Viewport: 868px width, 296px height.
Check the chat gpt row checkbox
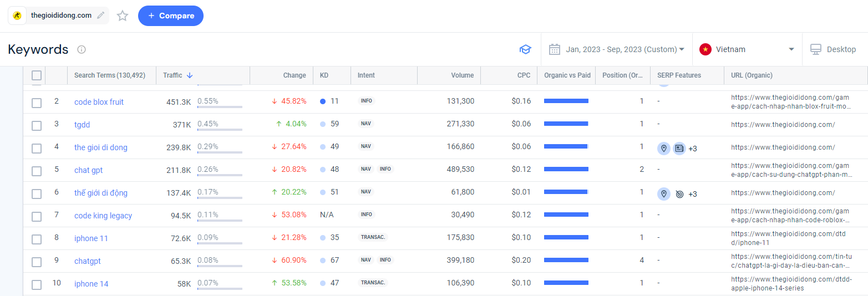click(x=37, y=171)
